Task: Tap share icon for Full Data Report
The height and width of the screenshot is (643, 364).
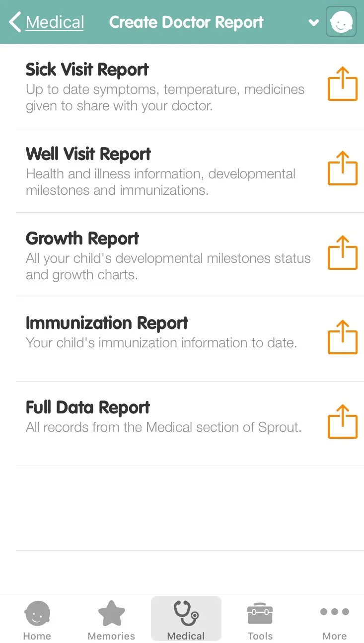Action: (343, 422)
